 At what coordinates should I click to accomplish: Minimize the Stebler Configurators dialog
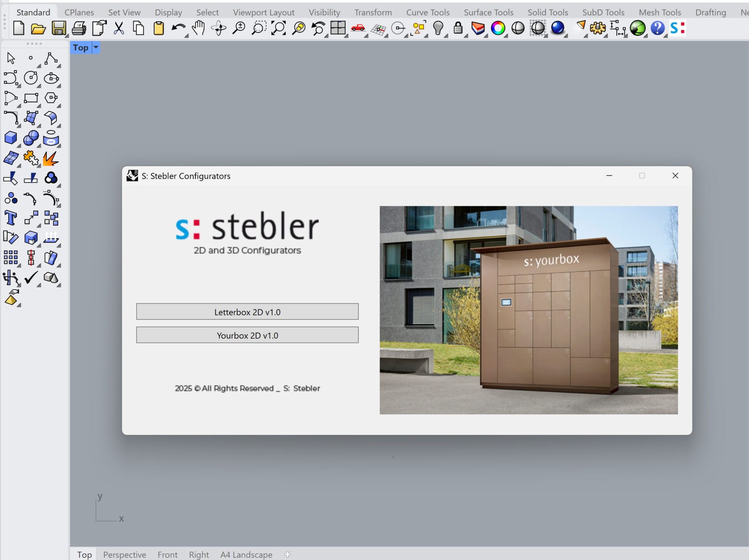pyautogui.click(x=609, y=175)
